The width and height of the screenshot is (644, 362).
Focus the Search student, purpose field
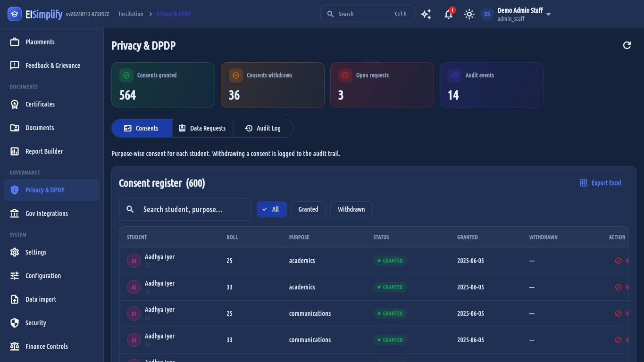click(185, 209)
